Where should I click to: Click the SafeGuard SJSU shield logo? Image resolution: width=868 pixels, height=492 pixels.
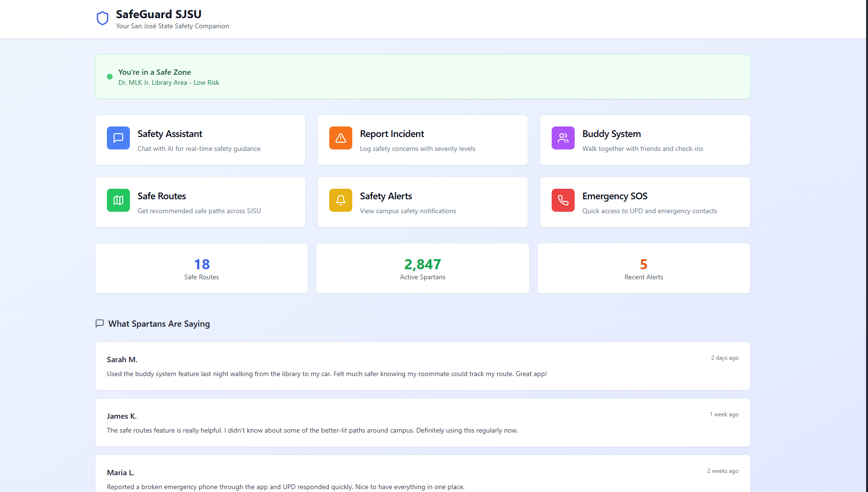(103, 19)
